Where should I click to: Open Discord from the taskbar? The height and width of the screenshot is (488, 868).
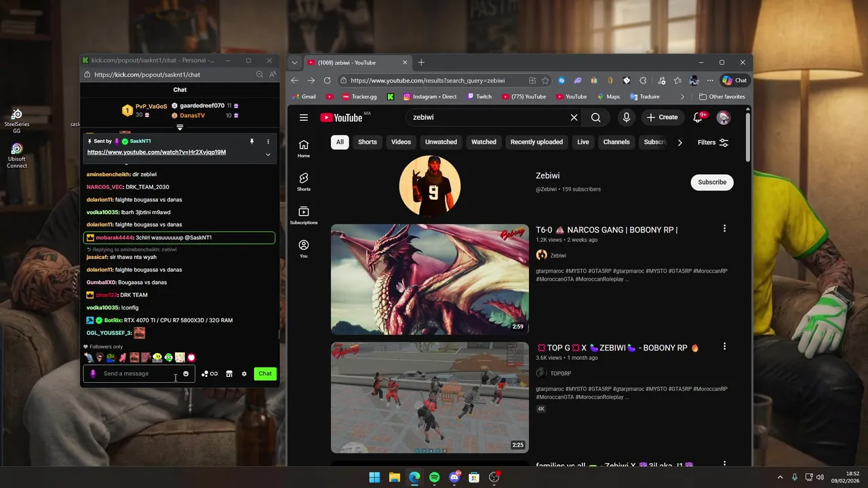click(x=454, y=477)
